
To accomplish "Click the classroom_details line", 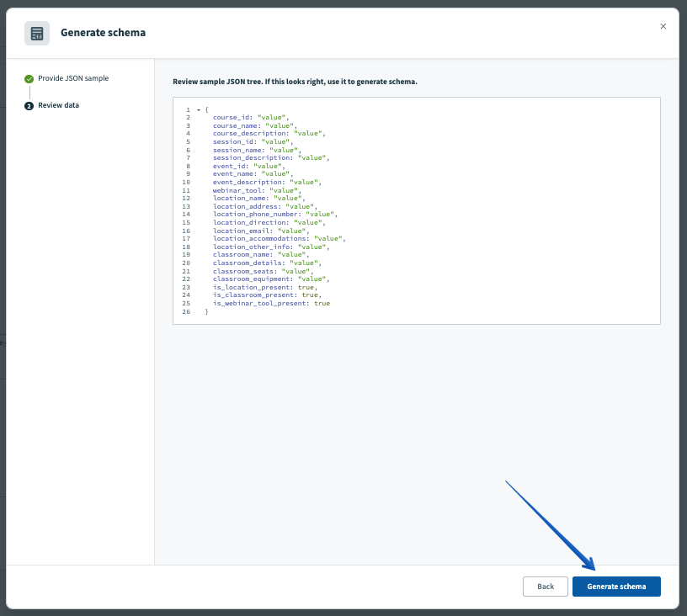I will pos(267,263).
